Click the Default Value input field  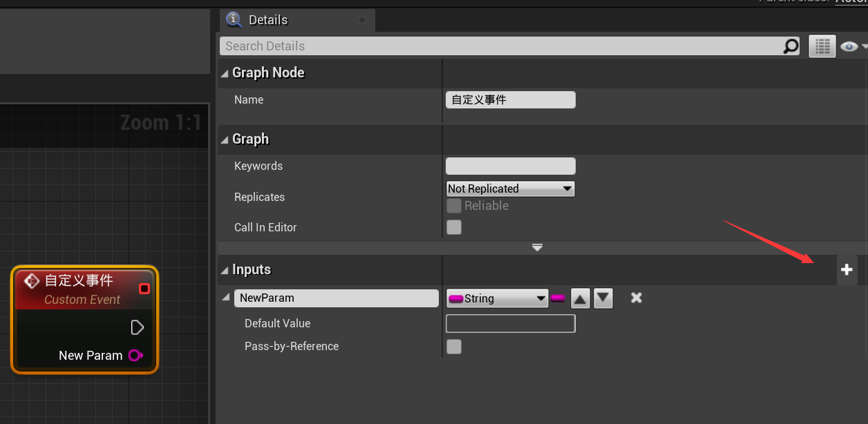[511, 323]
